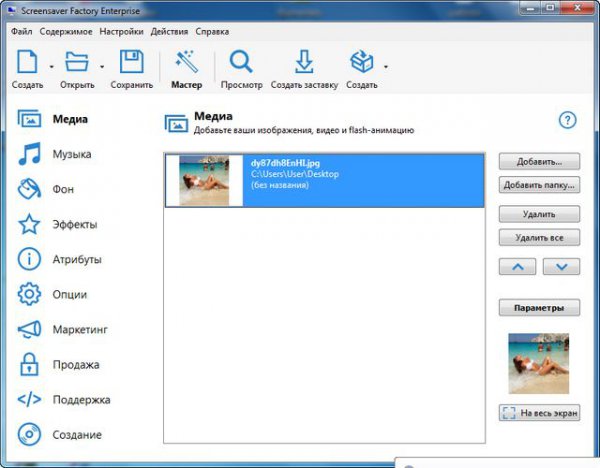Open the dropdown arrow next to the first Создать
The height and width of the screenshot is (468, 600).
pyautogui.click(x=51, y=67)
